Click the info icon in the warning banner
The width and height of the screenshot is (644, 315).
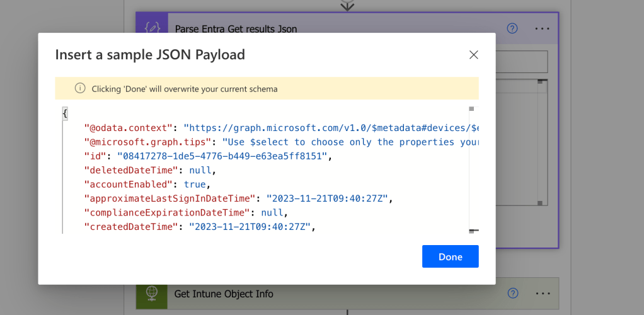pos(80,89)
